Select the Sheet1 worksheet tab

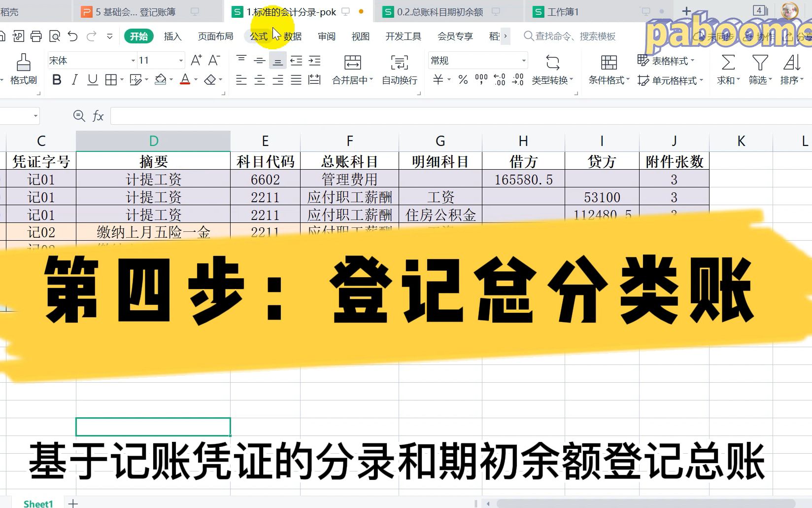pos(38,503)
